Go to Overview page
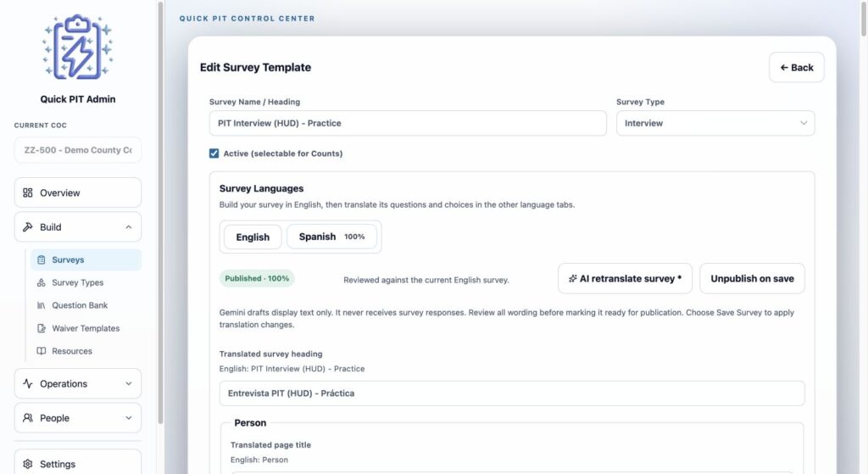Viewport: 868px width, 474px height. click(77, 192)
